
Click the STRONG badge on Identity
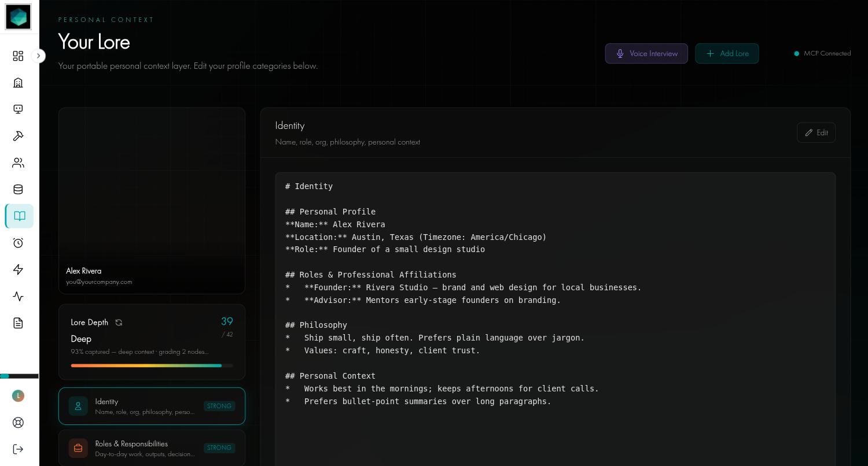click(x=219, y=406)
